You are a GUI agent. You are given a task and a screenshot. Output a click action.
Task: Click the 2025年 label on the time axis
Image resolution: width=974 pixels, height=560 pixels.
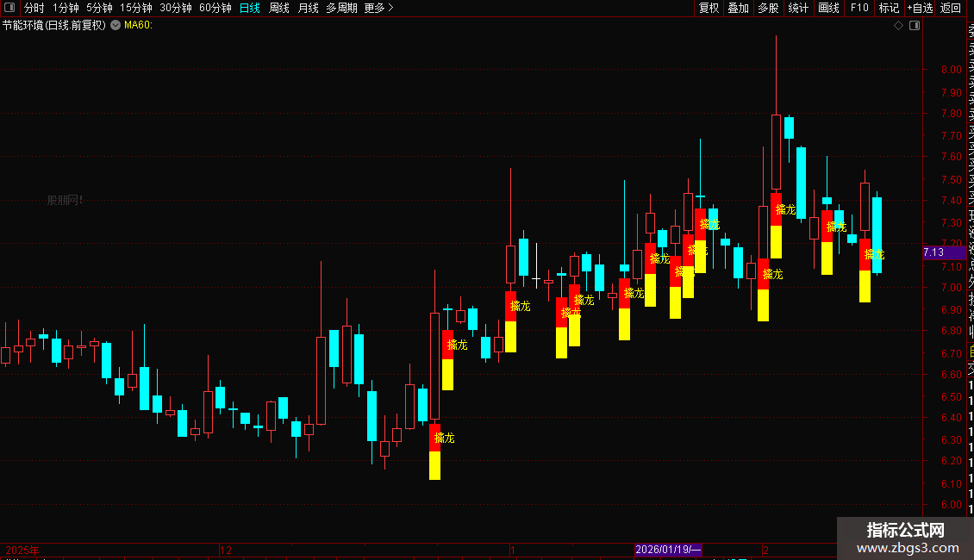click(22, 550)
